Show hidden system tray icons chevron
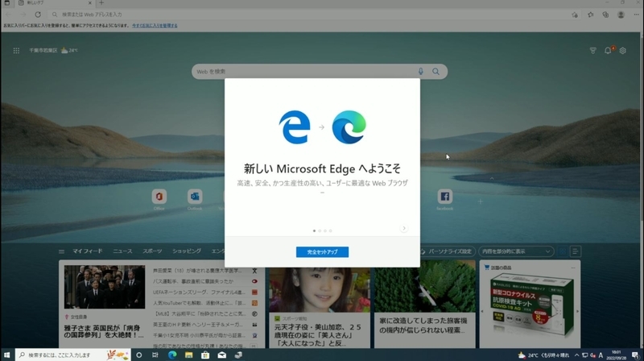The height and width of the screenshot is (361, 644). [x=576, y=355]
